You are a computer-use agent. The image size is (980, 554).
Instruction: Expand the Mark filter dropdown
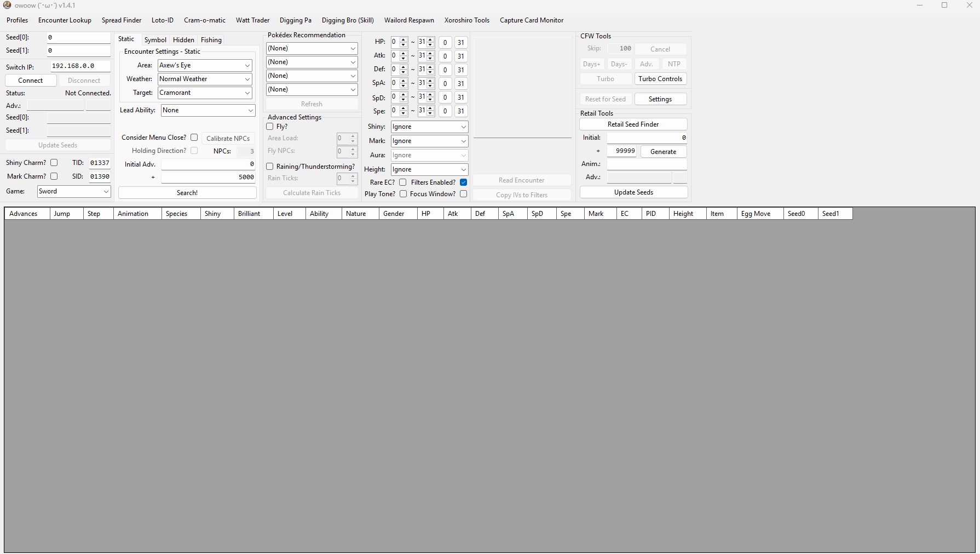(x=430, y=141)
